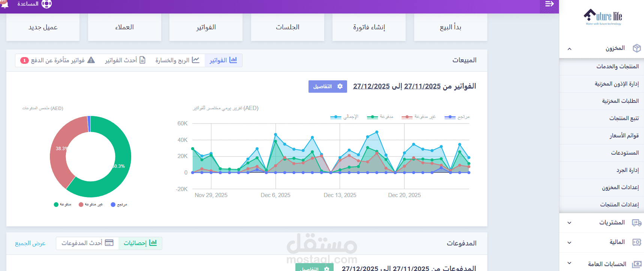Collapse sidebar with the menu arrow icon
This screenshot has height=271, width=644.
click(x=550, y=4)
